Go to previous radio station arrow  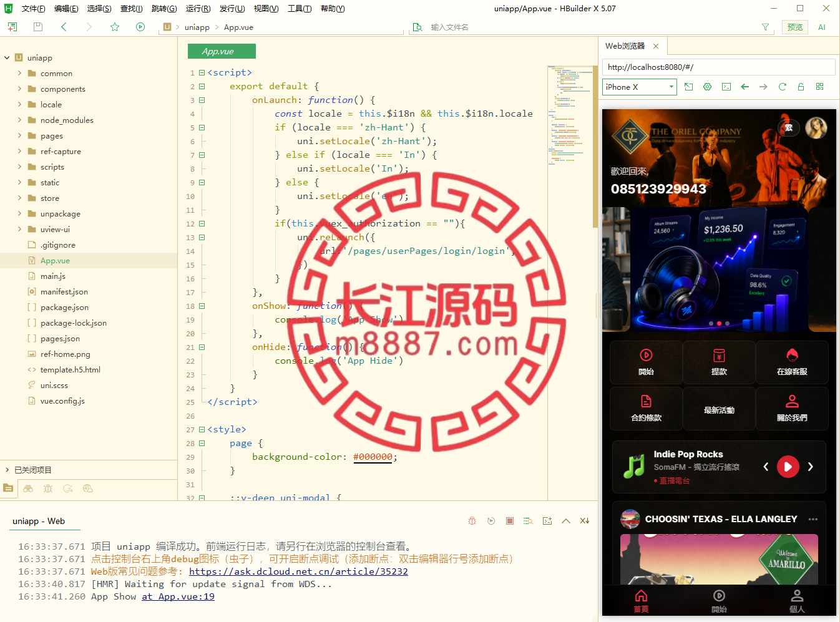[766, 467]
